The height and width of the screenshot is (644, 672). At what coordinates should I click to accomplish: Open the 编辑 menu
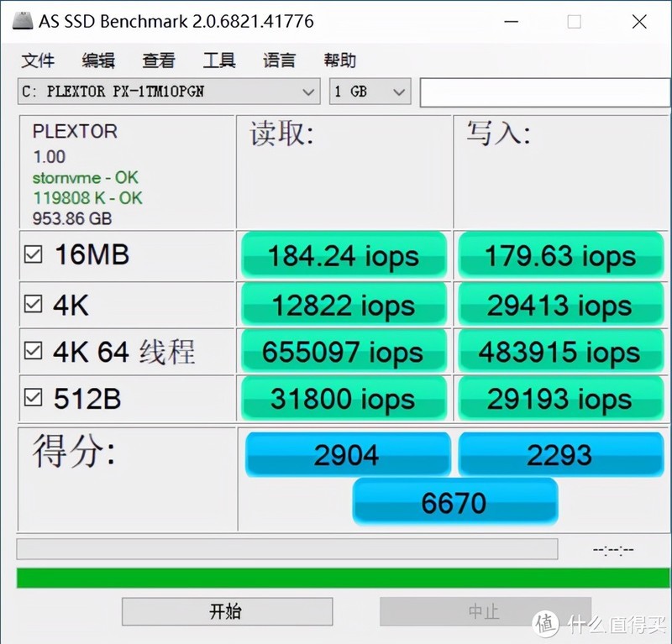97,60
